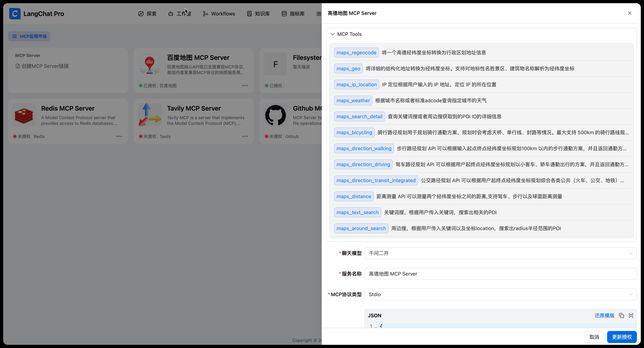Viewport: 644px width, 348px height.
Task: Click the 服务名称 input field
Action: pos(501,274)
